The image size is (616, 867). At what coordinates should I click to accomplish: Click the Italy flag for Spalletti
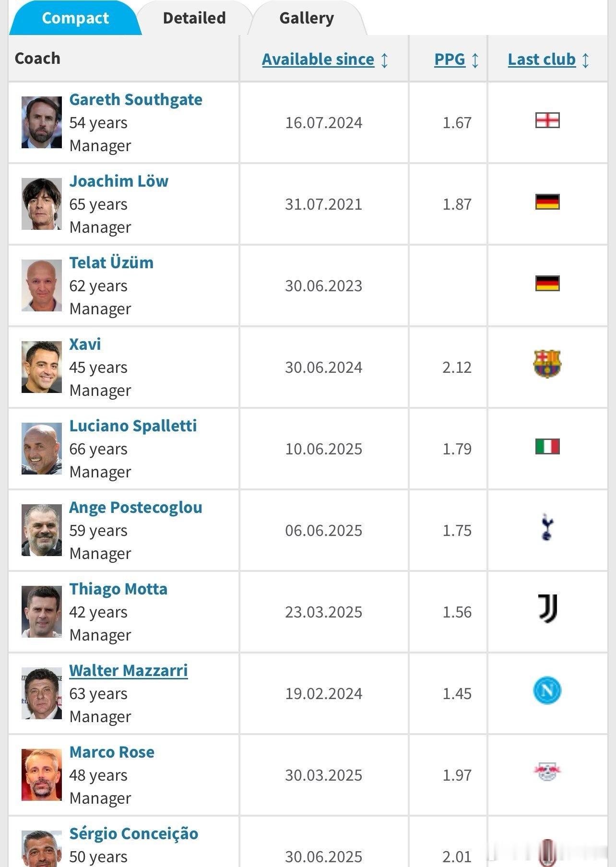pos(547,447)
